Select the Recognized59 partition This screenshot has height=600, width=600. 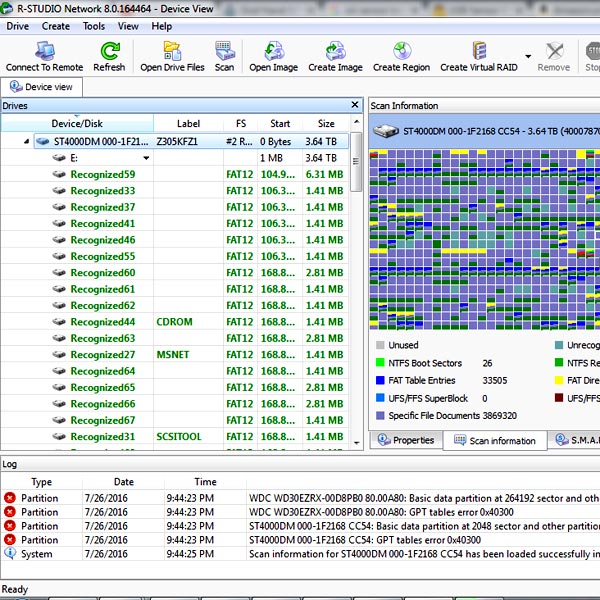click(x=175, y=174)
